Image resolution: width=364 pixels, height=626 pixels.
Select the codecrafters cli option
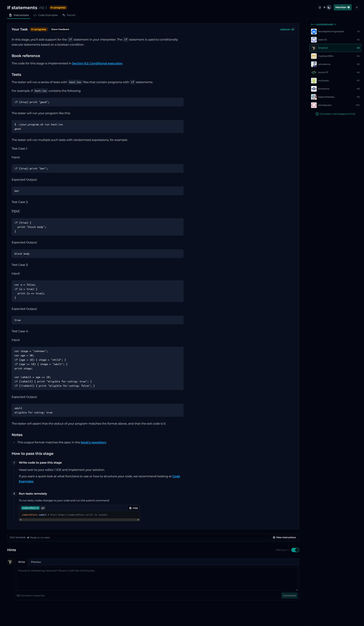(x=30, y=508)
